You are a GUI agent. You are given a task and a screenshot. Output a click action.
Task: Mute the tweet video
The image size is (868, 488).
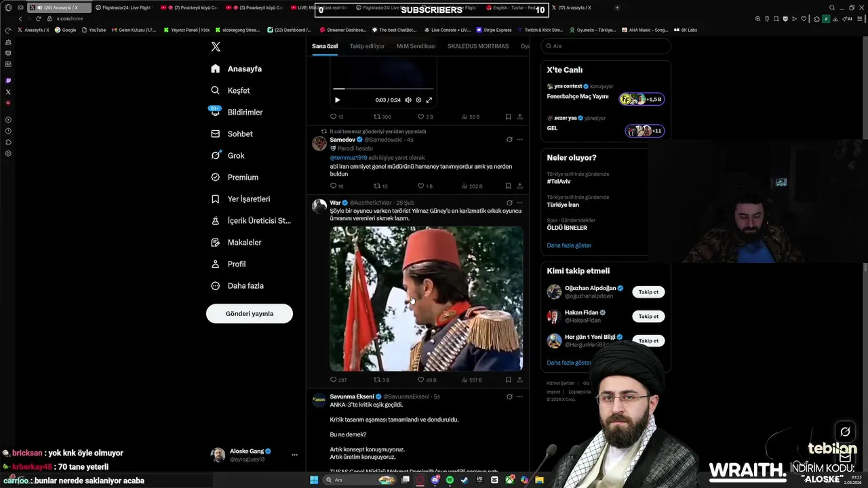[x=408, y=100]
